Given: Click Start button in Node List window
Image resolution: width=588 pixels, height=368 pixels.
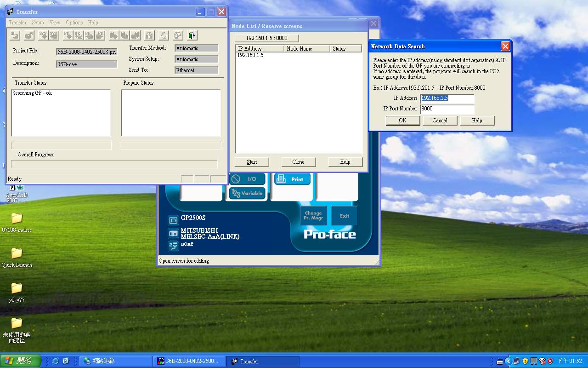Looking at the screenshot, I should (x=252, y=162).
